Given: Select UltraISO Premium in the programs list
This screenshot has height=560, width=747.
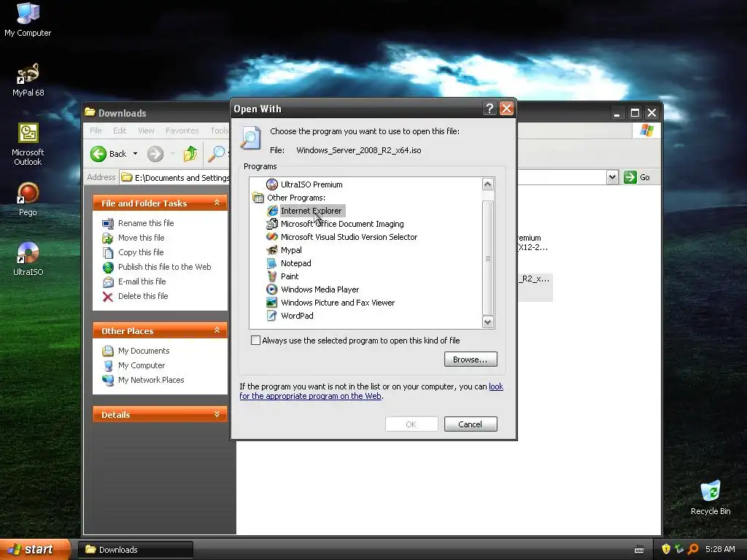Looking at the screenshot, I should tap(304, 184).
